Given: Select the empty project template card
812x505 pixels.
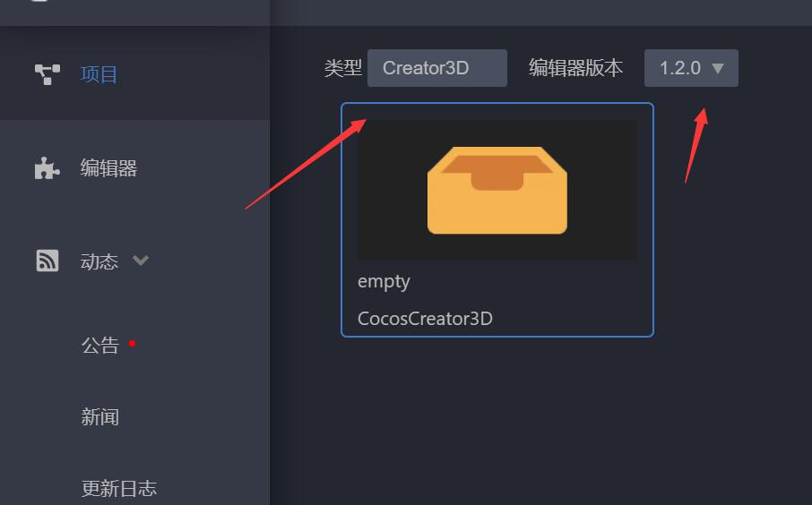Looking at the screenshot, I should [497, 220].
